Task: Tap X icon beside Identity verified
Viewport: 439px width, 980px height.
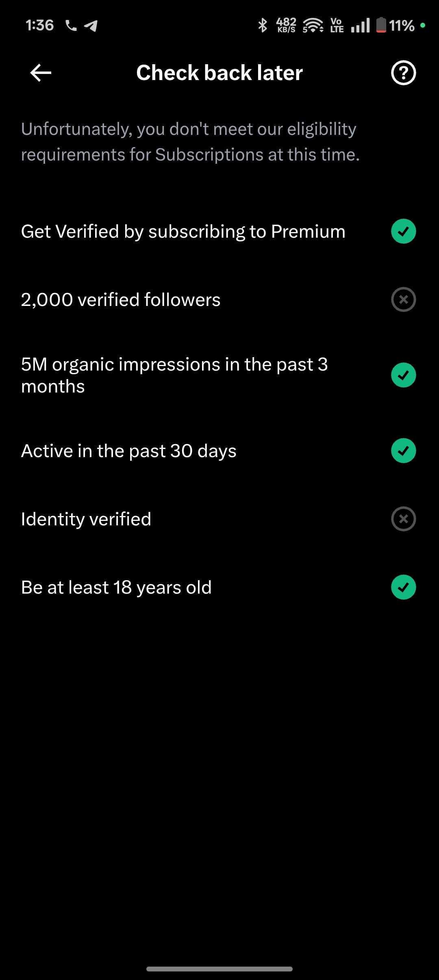Action: point(403,519)
